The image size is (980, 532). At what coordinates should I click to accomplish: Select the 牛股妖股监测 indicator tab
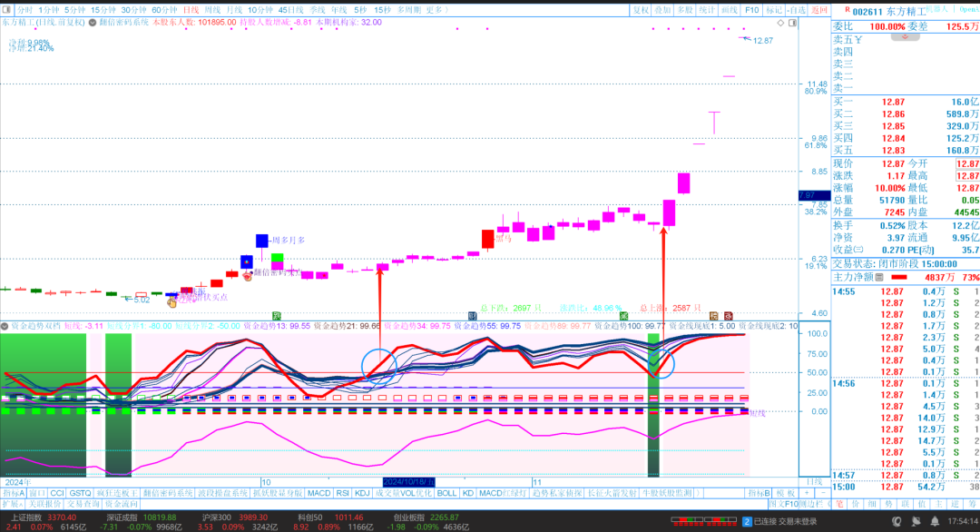coord(667,493)
